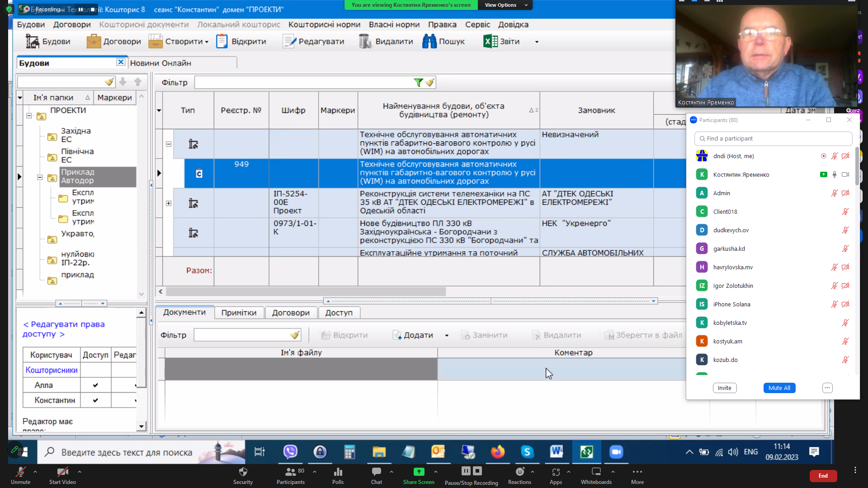Screen dimensions: 868x488
Task: Open Звіти Excel reports icon
Action: click(x=491, y=42)
